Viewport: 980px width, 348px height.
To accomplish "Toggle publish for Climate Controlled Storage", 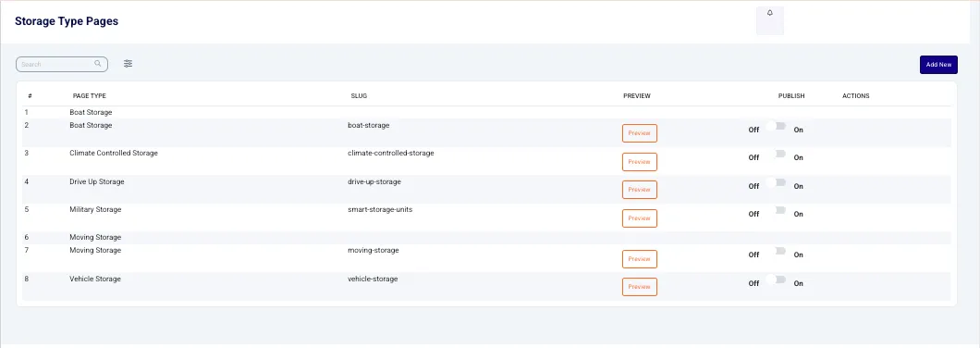I will click(777, 154).
